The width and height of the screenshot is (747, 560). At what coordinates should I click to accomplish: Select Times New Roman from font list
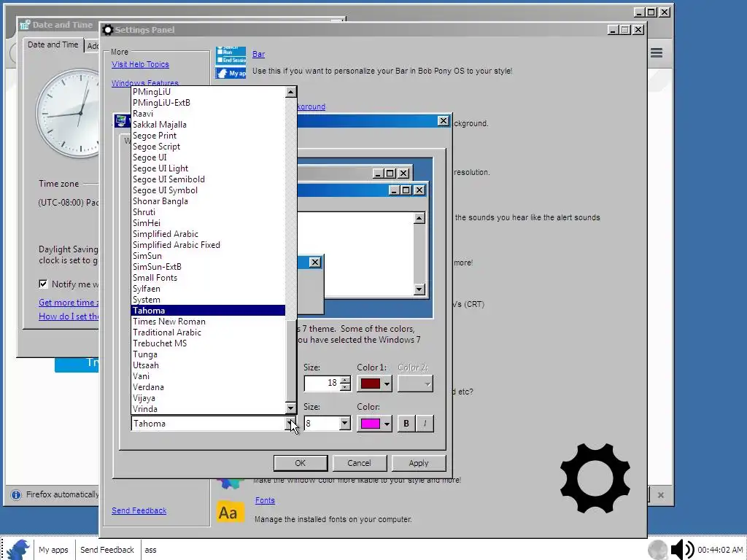click(x=208, y=322)
